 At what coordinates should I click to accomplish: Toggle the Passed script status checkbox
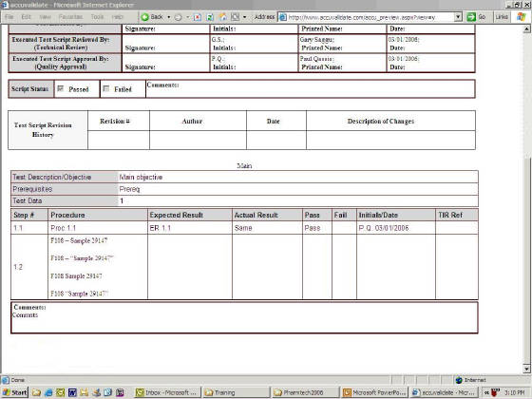[x=61, y=88]
